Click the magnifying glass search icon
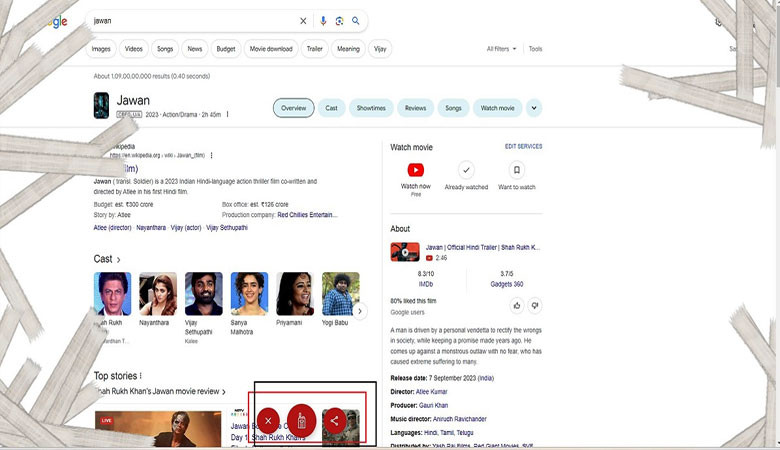Viewport: 780px width, 450px height. click(x=356, y=21)
